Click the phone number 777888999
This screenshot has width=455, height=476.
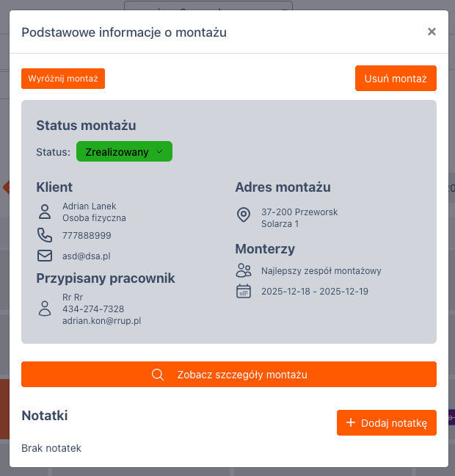tap(87, 236)
